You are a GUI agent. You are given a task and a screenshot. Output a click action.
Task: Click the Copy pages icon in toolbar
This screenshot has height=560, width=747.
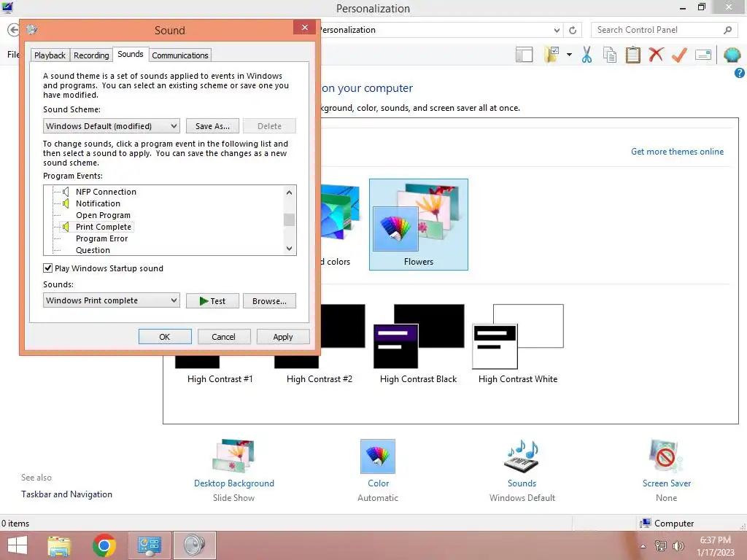tap(610, 55)
